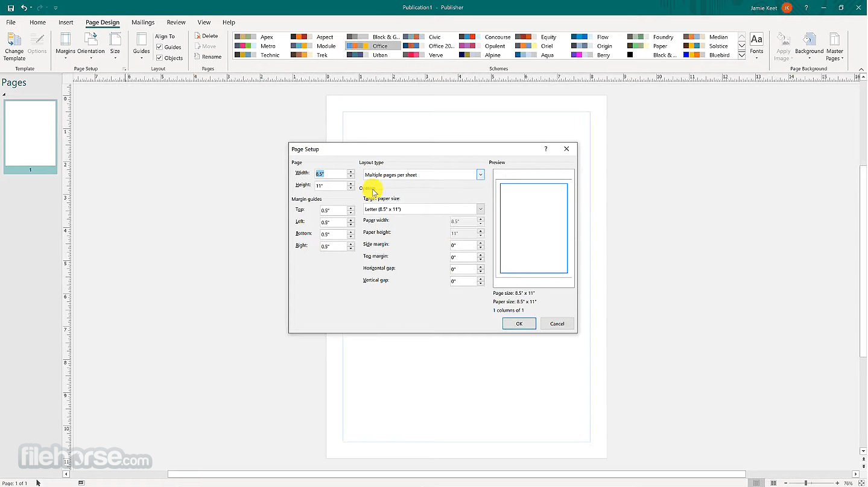The height and width of the screenshot is (487, 868).
Task: Apply the Metro color scheme
Action: tap(255, 46)
